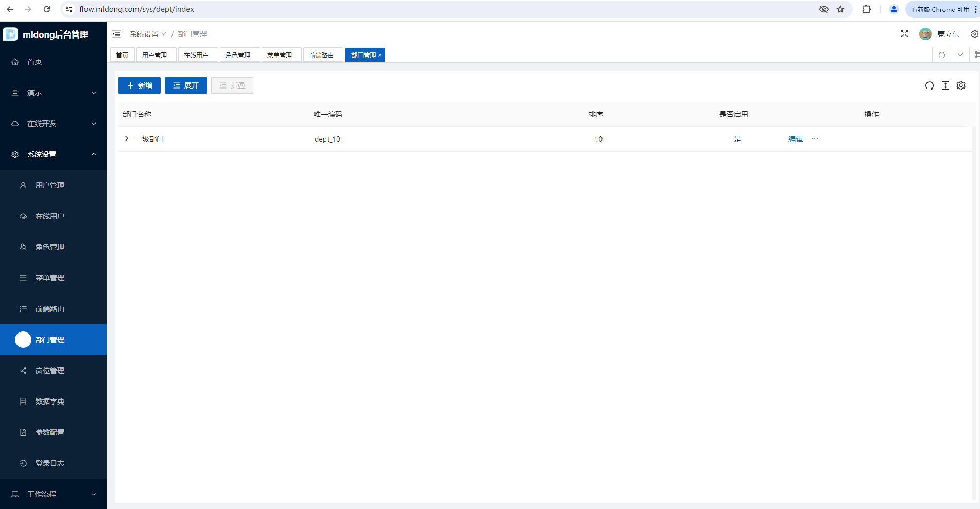Expand the 工作流程 sidebar menu
Viewport: 980px width, 509px height.
[x=53, y=494]
